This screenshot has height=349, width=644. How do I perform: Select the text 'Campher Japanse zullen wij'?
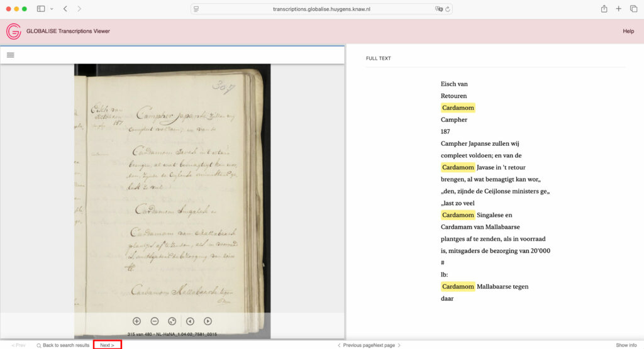pyautogui.click(x=480, y=143)
